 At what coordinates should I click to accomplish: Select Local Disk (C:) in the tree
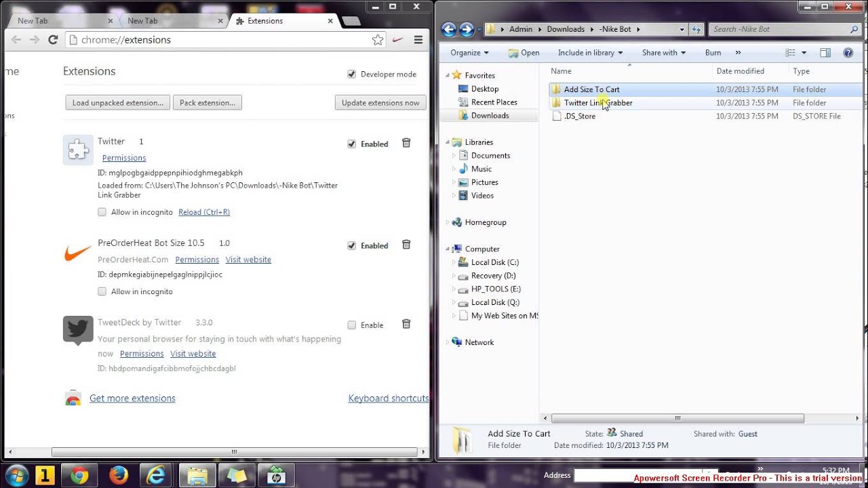494,262
